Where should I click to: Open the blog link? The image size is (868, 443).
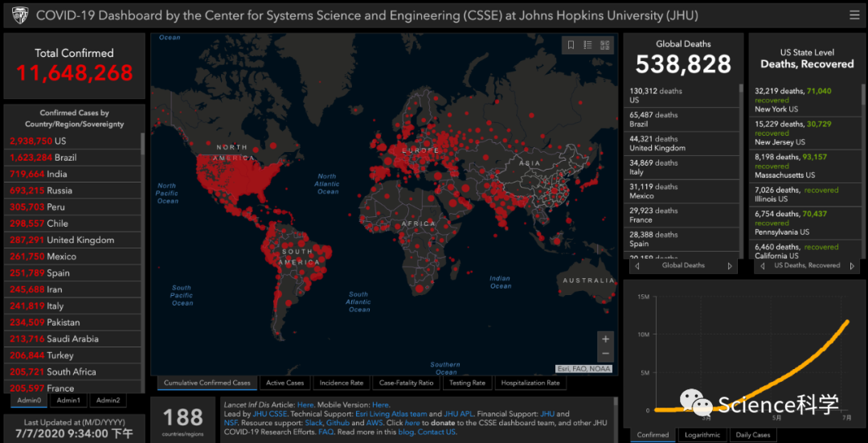click(x=406, y=432)
